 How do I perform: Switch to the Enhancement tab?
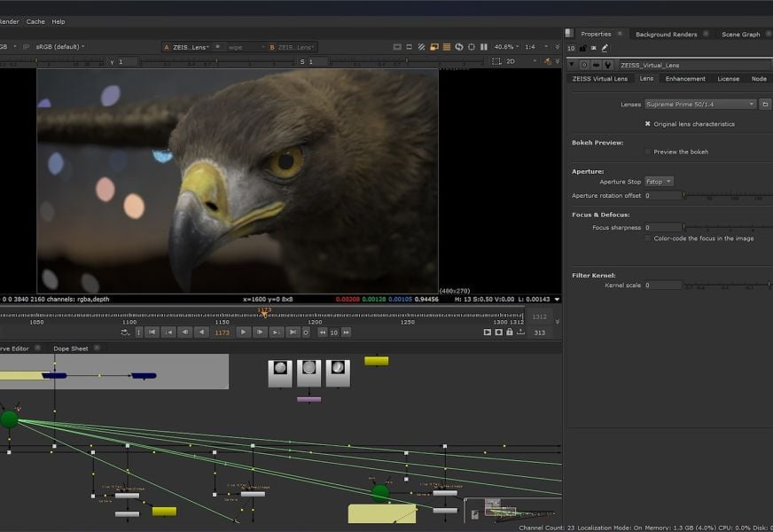685,79
